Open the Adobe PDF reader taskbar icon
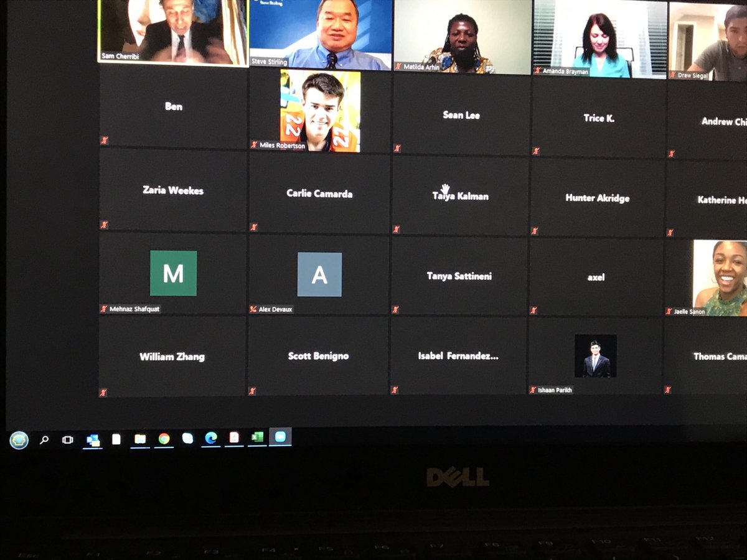 pos(234,437)
